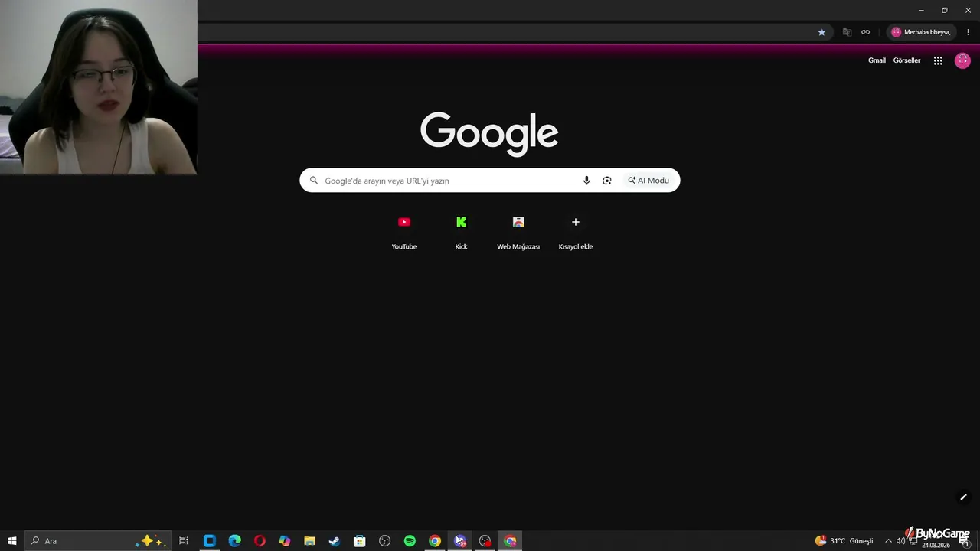
Task: Bookmark this page with the star icon
Action: pyautogui.click(x=822, y=32)
